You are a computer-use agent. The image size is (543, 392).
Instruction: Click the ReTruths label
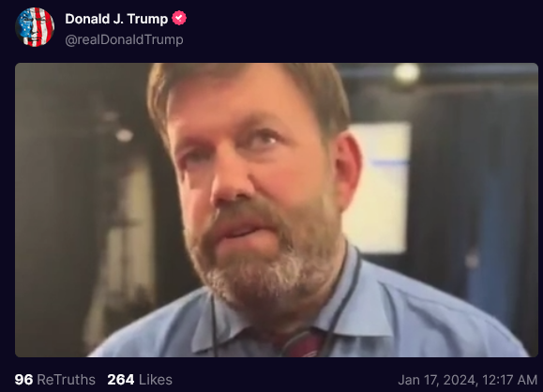coord(67,380)
